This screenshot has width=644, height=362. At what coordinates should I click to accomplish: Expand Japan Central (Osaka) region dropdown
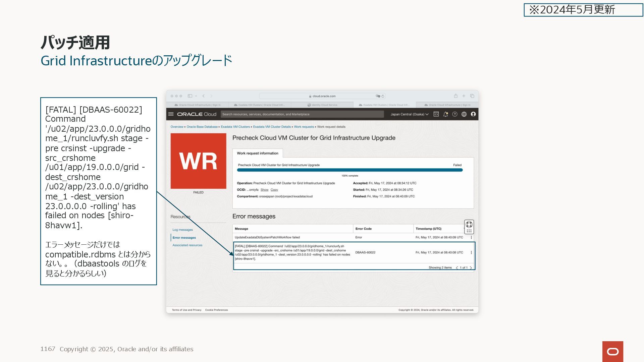pyautogui.click(x=409, y=114)
